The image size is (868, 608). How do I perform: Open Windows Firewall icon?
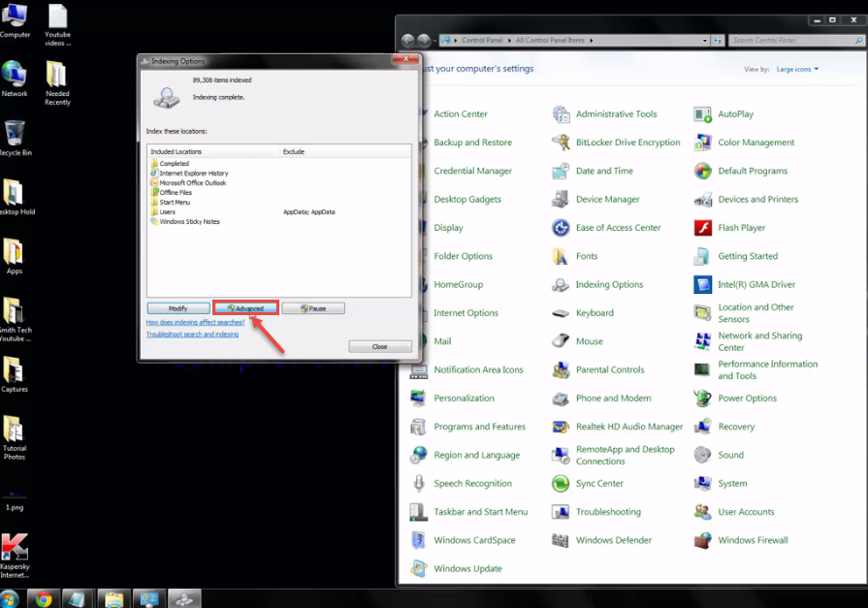point(702,540)
